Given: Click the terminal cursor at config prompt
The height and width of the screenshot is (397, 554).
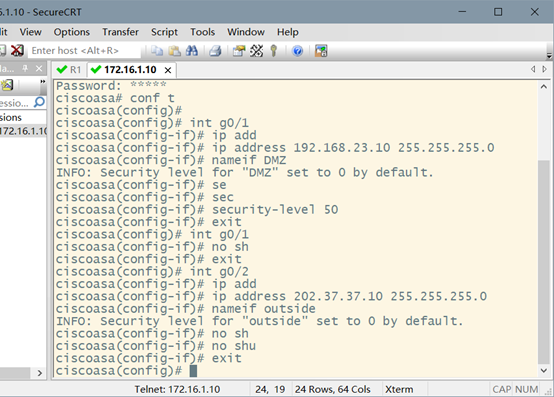Looking at the screenshot, I should 193,371.
